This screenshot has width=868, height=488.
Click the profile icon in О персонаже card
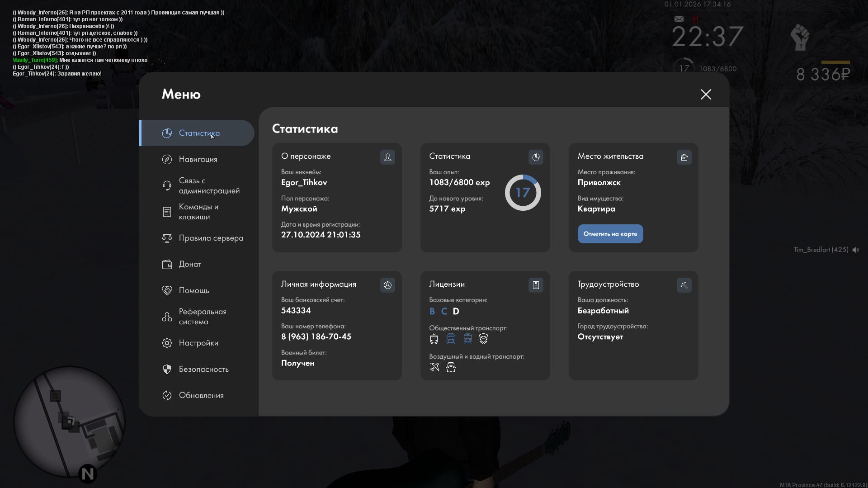(387, 157)
